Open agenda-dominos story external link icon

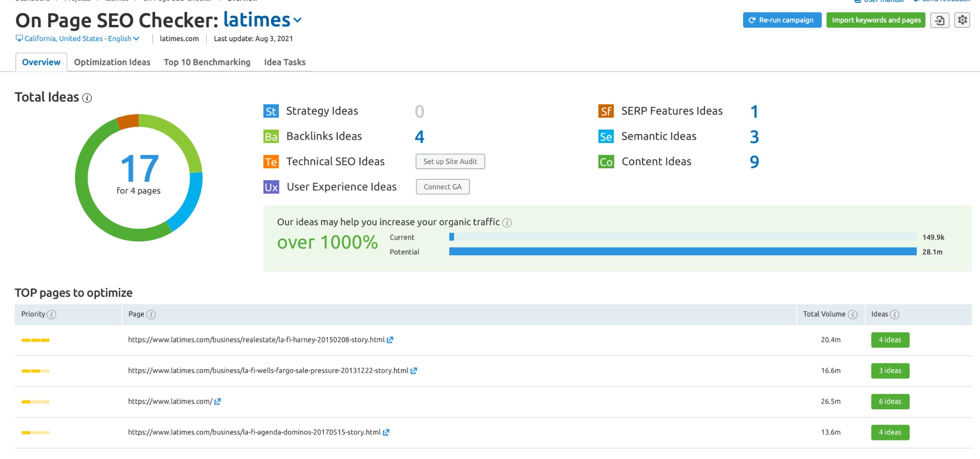point(386,432)
